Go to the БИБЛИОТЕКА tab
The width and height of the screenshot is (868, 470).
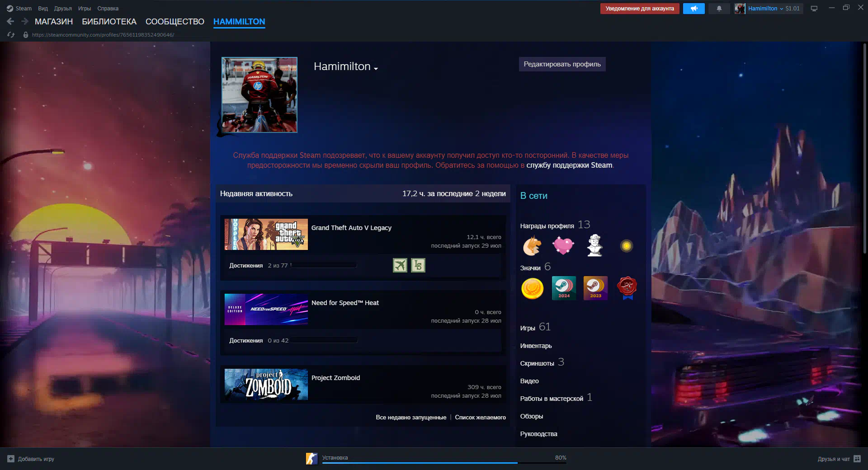click(109, 22)
